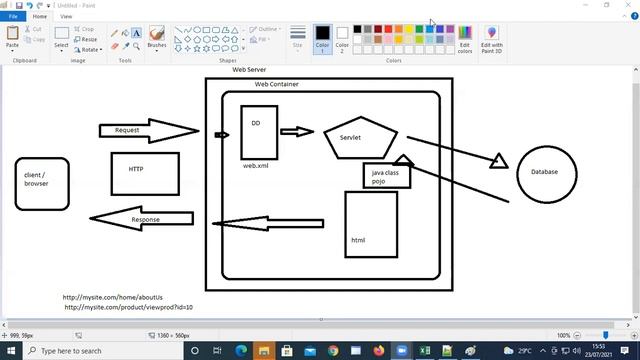The height and width of the screenshot is (360, 640).
Task: Switch to the View tab
Action: coord(66,16)
